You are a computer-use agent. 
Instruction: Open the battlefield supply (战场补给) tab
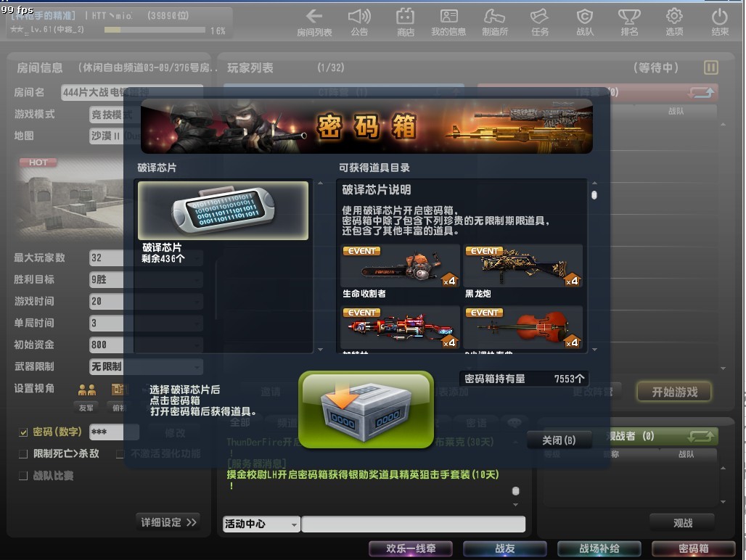coord(599,548)
